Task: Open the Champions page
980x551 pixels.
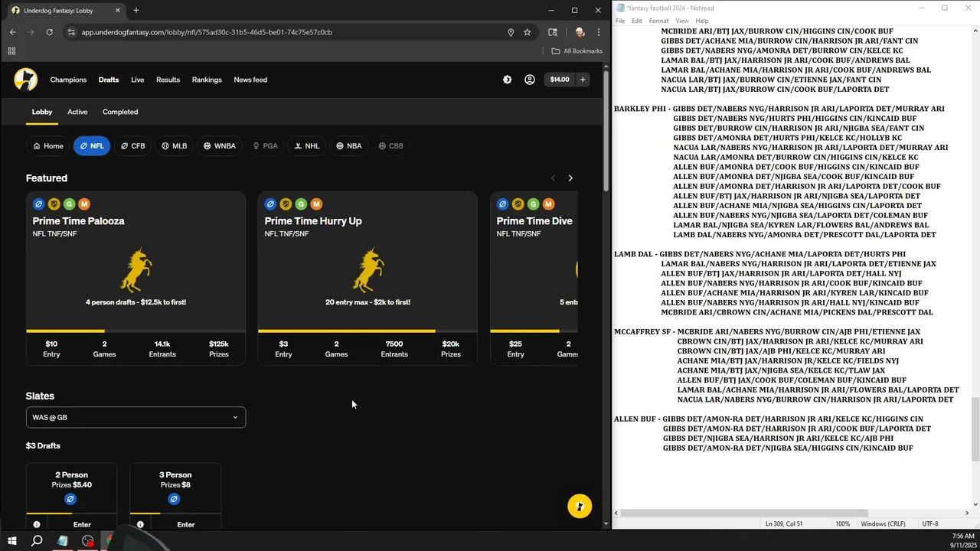Action: [x=68, y=80]
